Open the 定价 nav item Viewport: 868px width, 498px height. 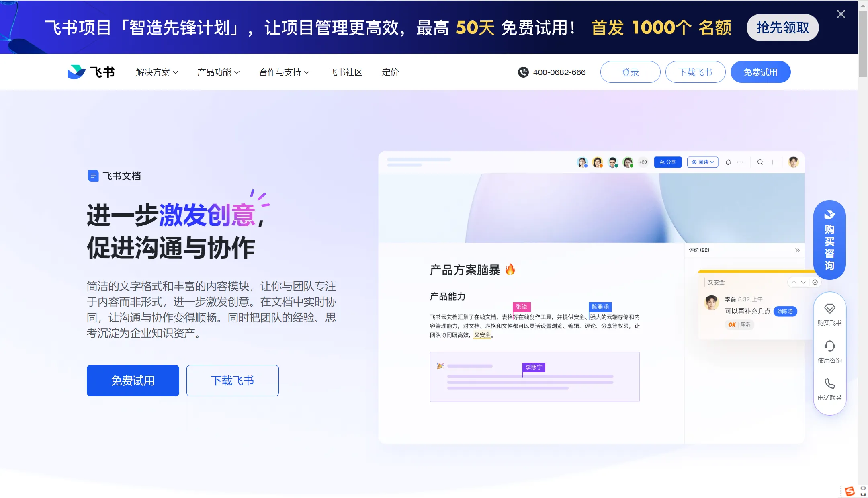pyautogui.click(x=390, y=72)
